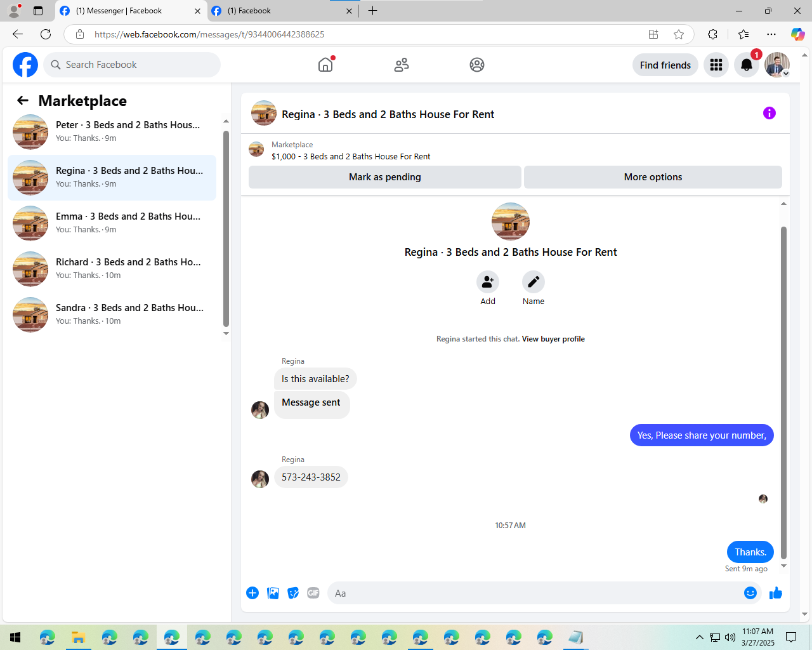Click the chat scrollbar thumb

coord(783,392)
